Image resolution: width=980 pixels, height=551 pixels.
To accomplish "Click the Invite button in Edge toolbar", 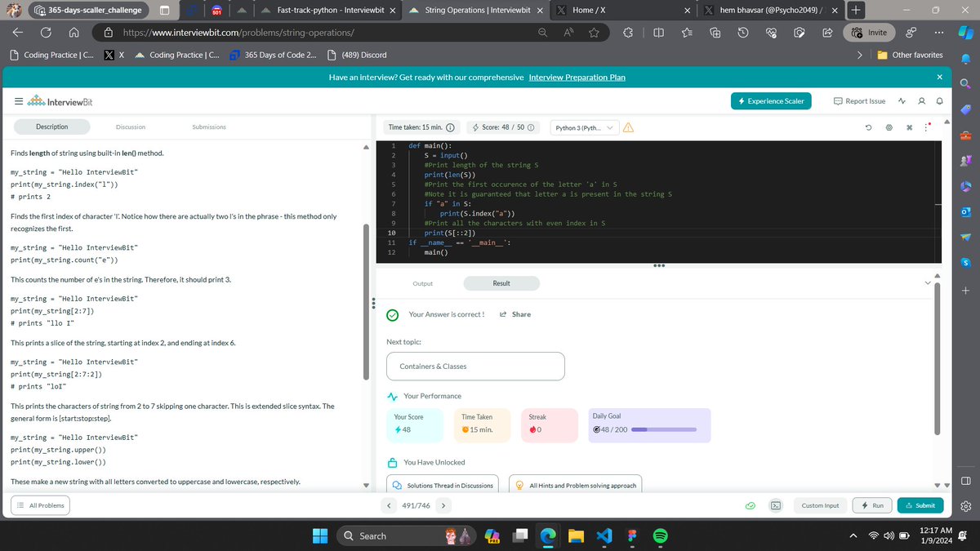I will (x=869, y=33).
